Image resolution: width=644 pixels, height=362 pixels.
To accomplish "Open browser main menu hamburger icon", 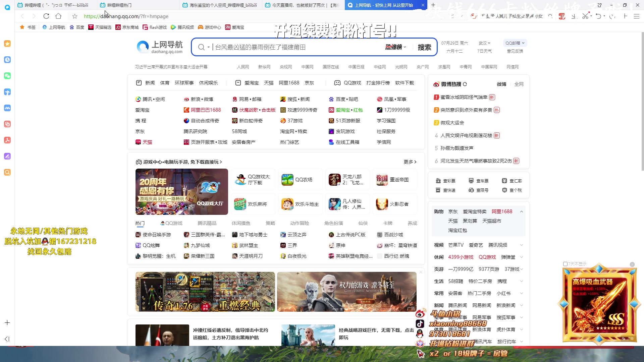I will pyautogui.click(x=636, y=16).
